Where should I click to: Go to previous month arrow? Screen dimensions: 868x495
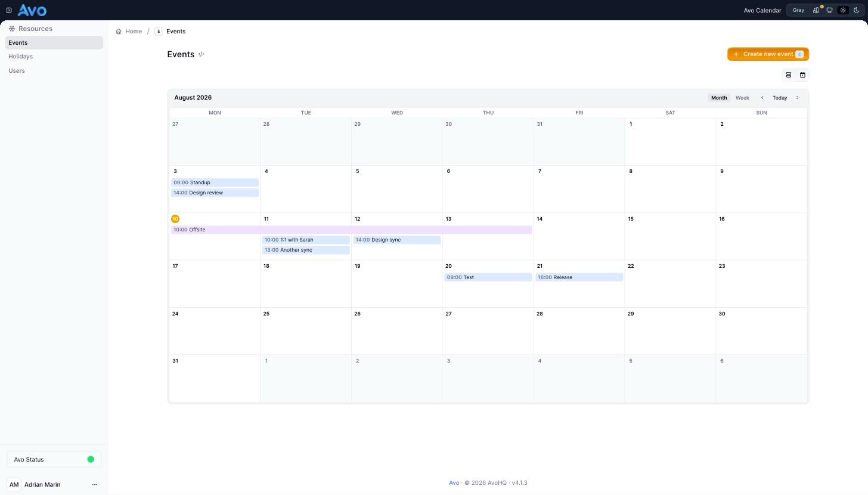[762, 98]
